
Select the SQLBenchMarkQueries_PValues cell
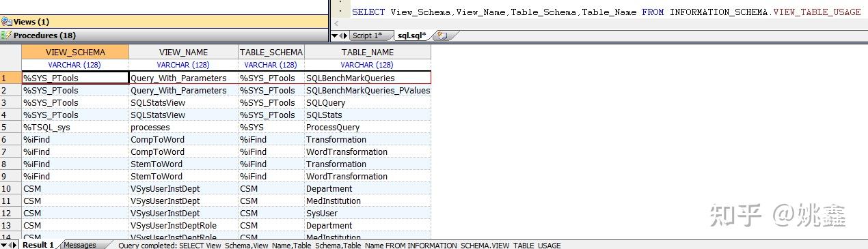coord(368,90)
